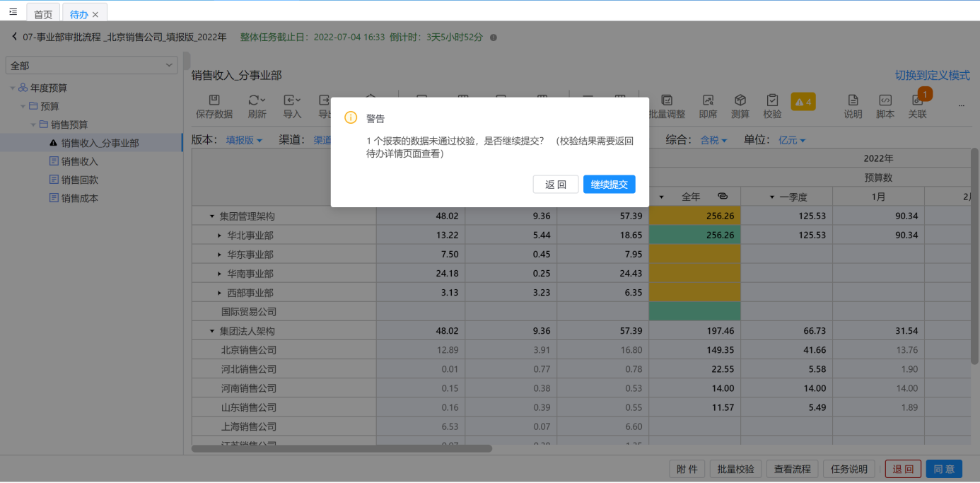Open the 全部 filter dropdown
The height and width of the screenshot is (483, 980).
pos(91,65)
